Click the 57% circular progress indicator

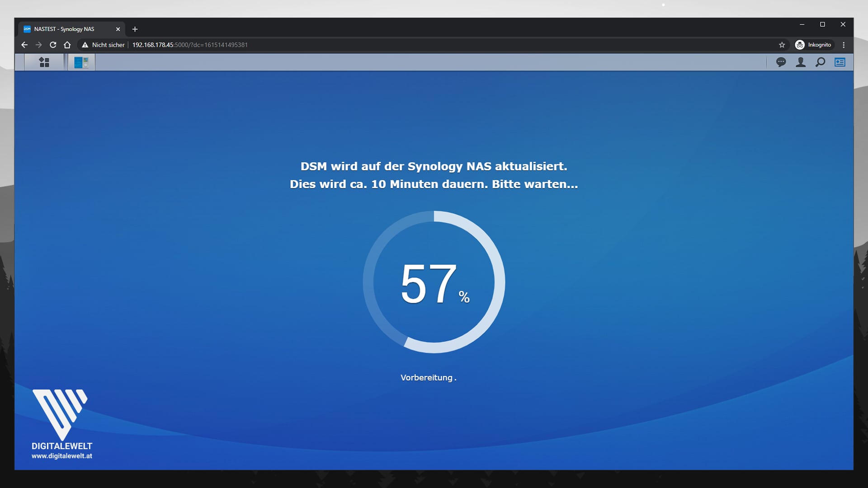pos(434,282)
